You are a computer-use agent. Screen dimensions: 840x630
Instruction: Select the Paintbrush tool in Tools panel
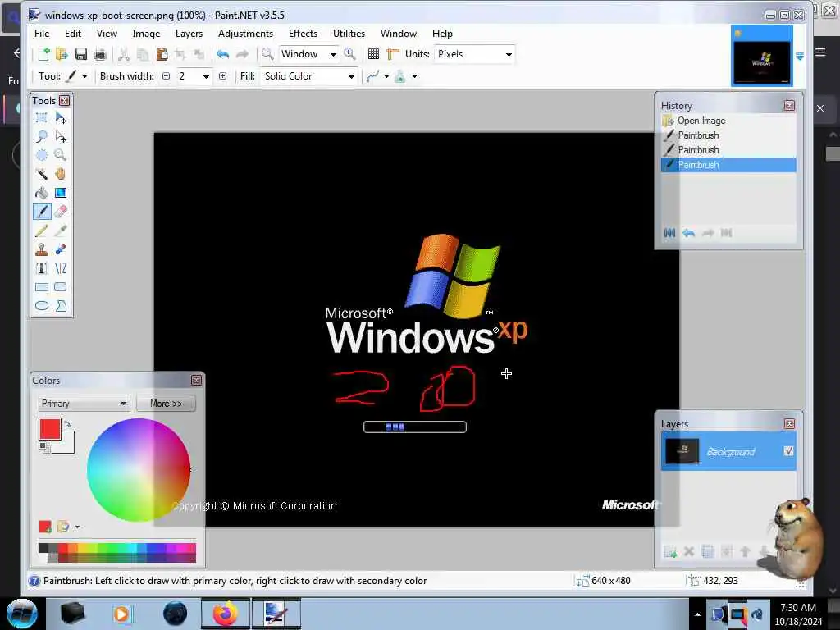42,212
